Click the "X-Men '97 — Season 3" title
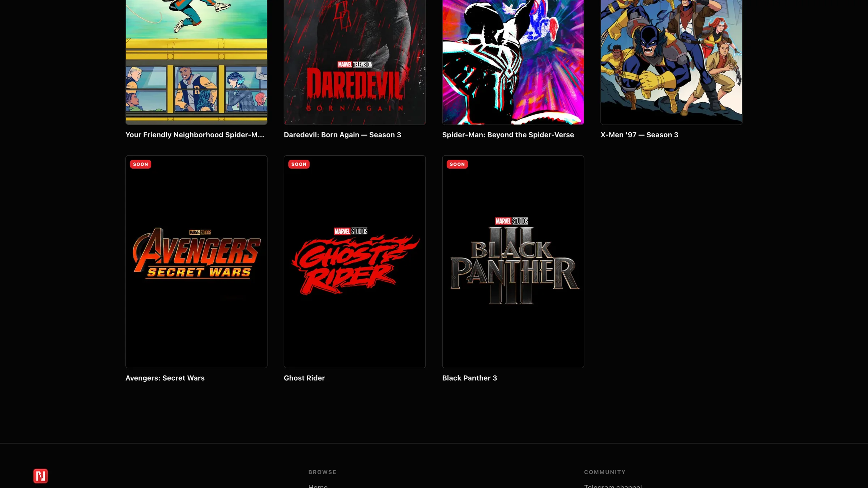The image size is (868, 488). tap(639, 135)
